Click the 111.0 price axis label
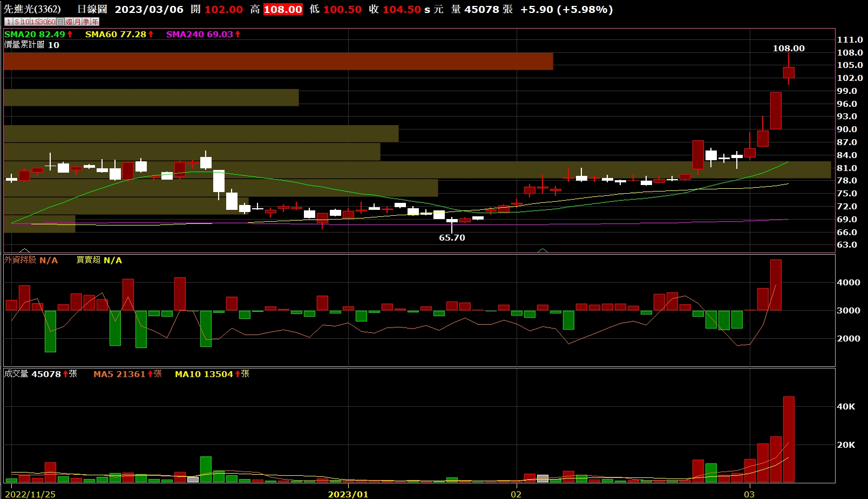 coord(850,39)
